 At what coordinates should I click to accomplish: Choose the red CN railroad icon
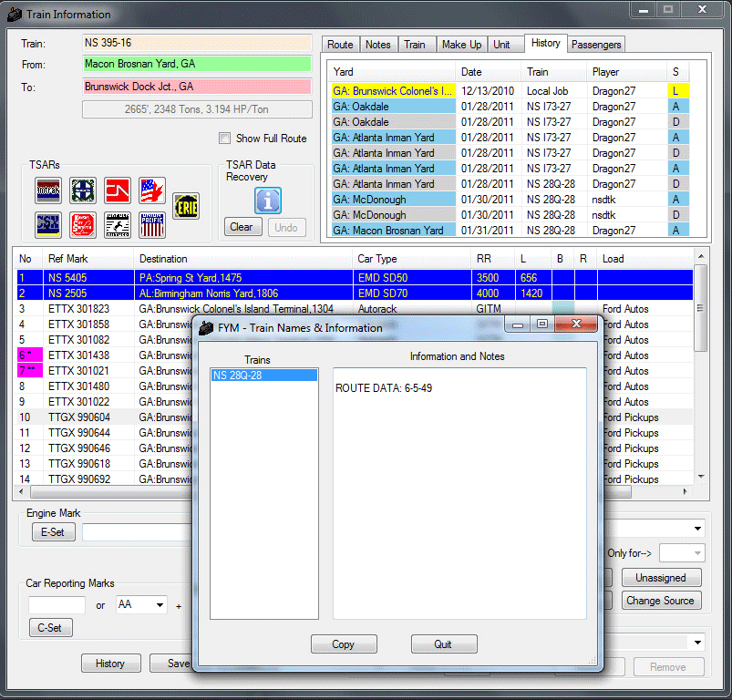pos(118,190)
